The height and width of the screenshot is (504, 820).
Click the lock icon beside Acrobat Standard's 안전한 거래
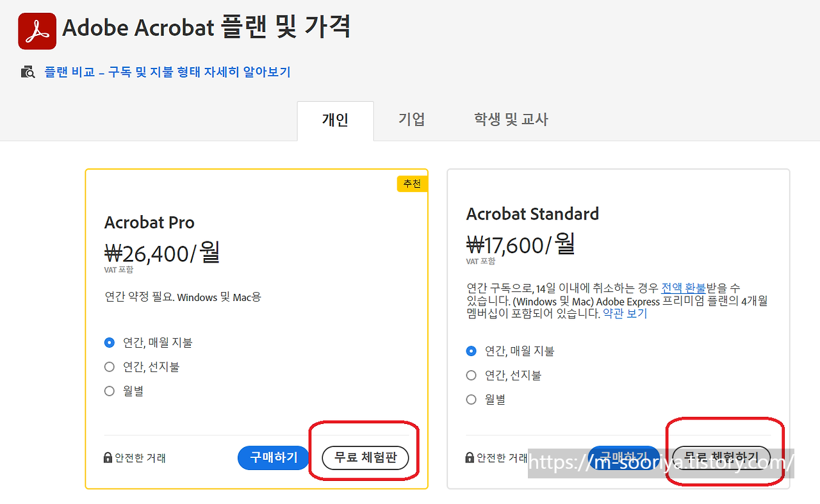[x=470, y=458]
